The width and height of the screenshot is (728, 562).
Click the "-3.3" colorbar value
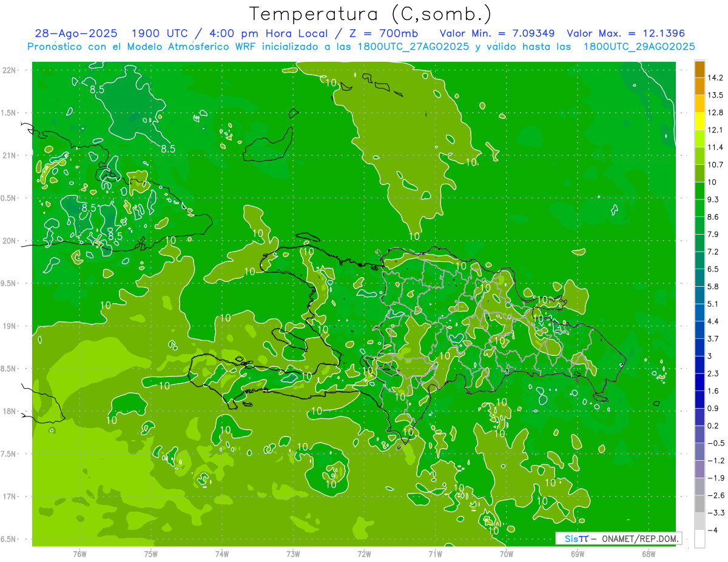(716, 513)
